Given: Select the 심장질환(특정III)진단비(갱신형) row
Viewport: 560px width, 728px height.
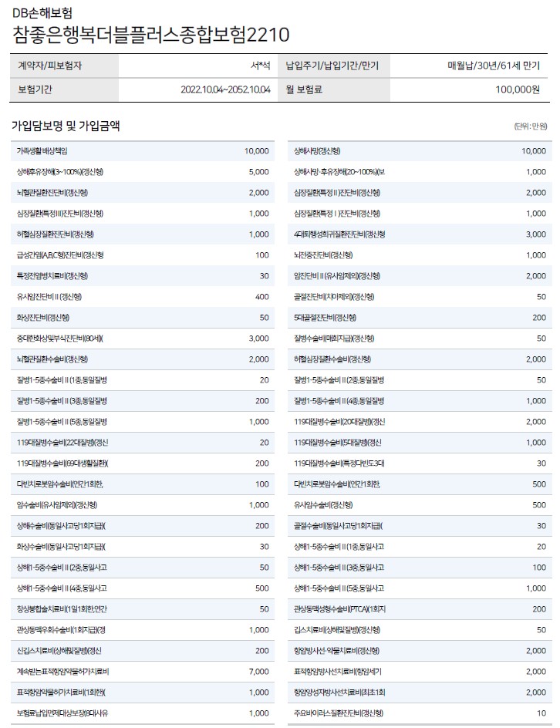Looking at the screenshot, I should [x=143, y=214].
